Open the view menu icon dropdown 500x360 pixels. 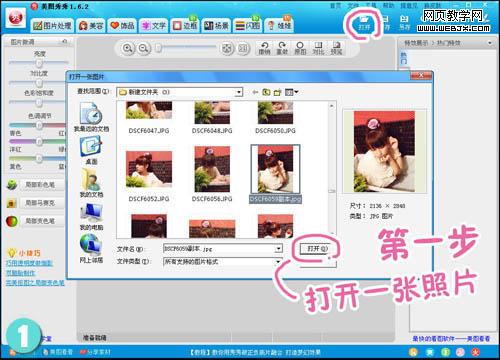tap(292, 92)
